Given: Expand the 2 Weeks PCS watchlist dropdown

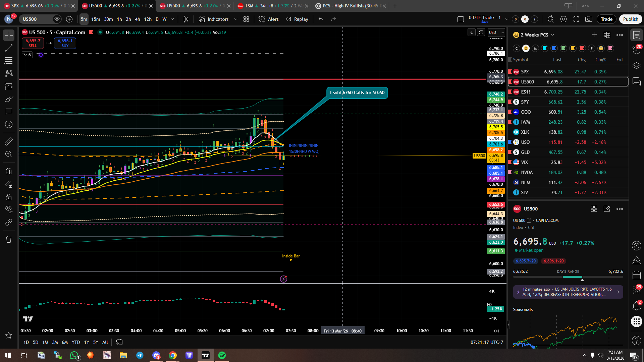Looking at the screenshot, I should [x=552, y=35].
